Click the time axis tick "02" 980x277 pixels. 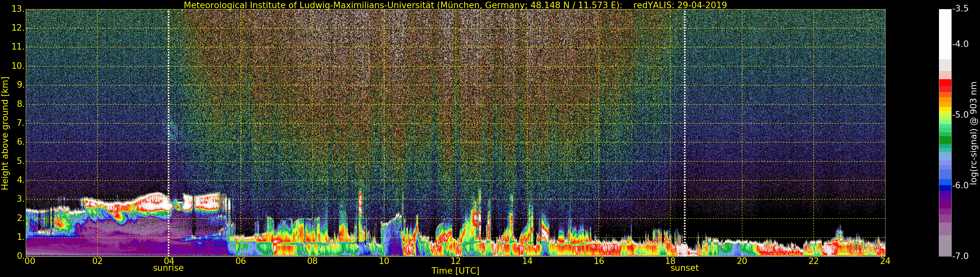coord(97,261)
